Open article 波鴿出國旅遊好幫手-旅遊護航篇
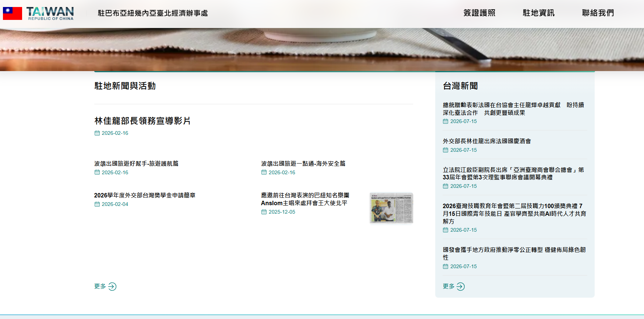644x319 pixels. tap(136, 164)
